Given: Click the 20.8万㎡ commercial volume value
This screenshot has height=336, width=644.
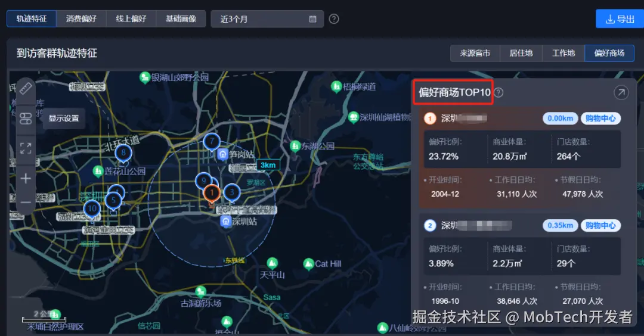Looking at the screenshot, I should coord(510,157).
